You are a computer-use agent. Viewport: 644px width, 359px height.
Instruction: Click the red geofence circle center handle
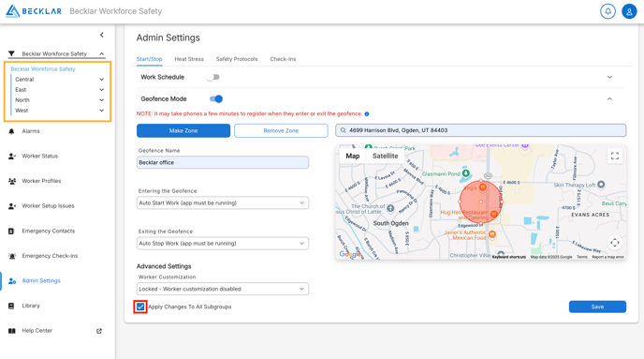(x=481, y=202)
